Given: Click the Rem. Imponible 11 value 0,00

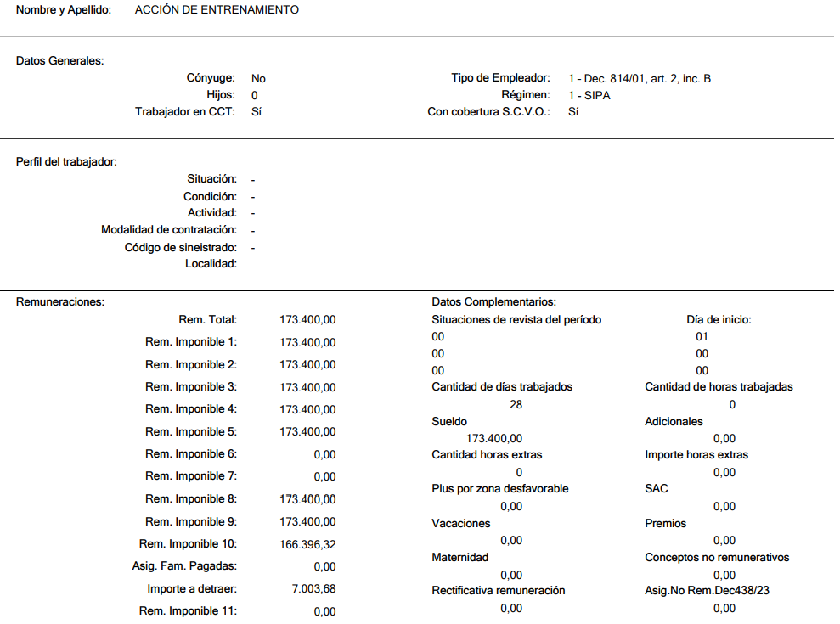Looking at the screenshot, I should [x=324, y=611].
